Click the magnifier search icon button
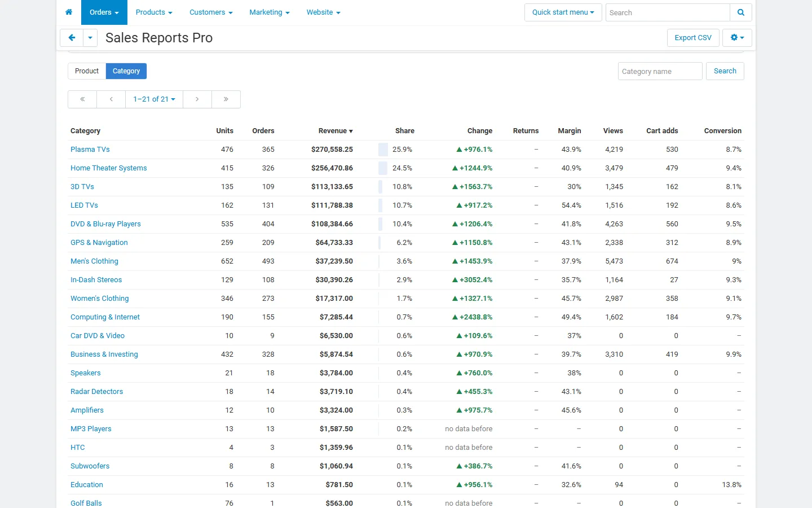 (741, 12)
